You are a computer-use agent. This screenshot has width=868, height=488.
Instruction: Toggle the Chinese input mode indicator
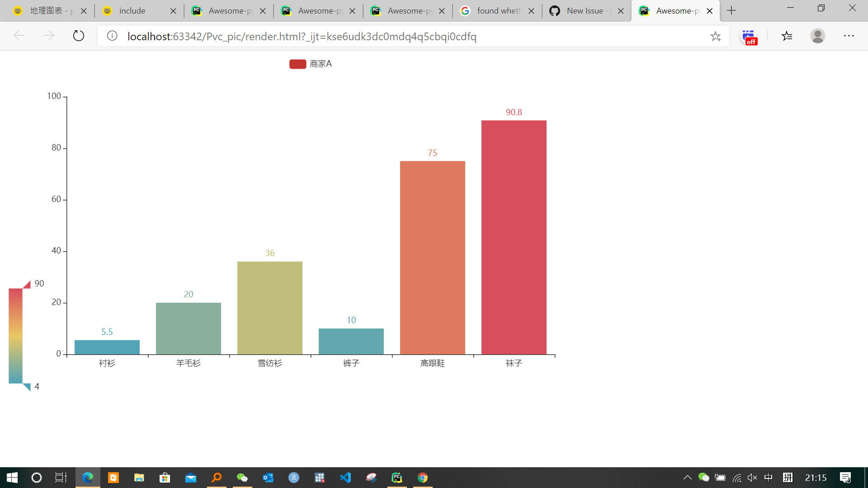coord(769,478)
